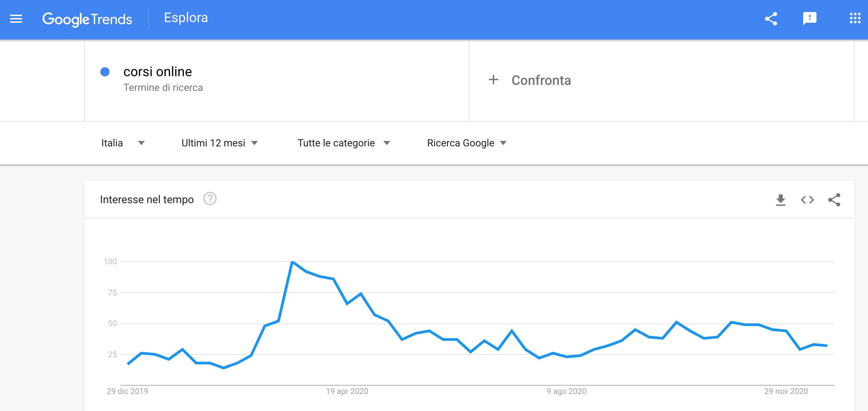Click the Termine di ricerca subtitle
868x411 pixels.
click(x=163, y=88)
